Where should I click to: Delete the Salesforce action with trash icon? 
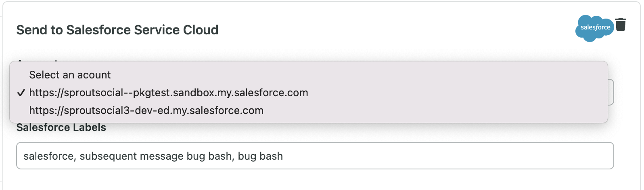(621, 24)
